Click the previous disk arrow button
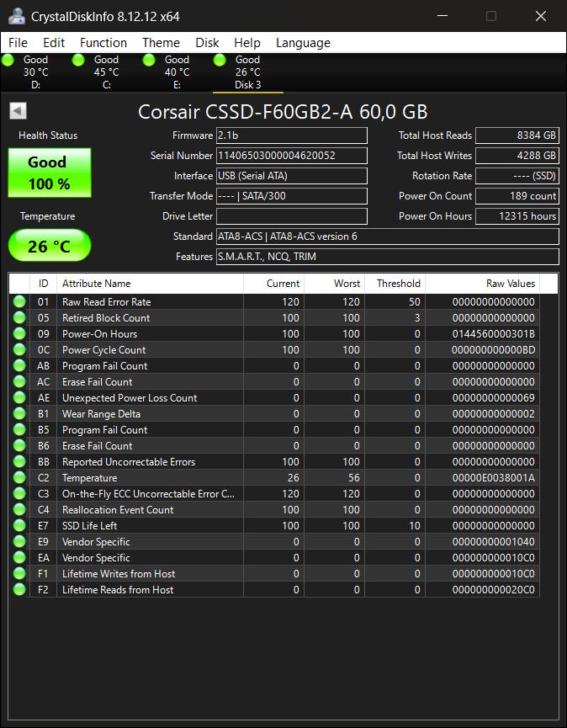Viewport: 567px width, 728px height. 19,111
